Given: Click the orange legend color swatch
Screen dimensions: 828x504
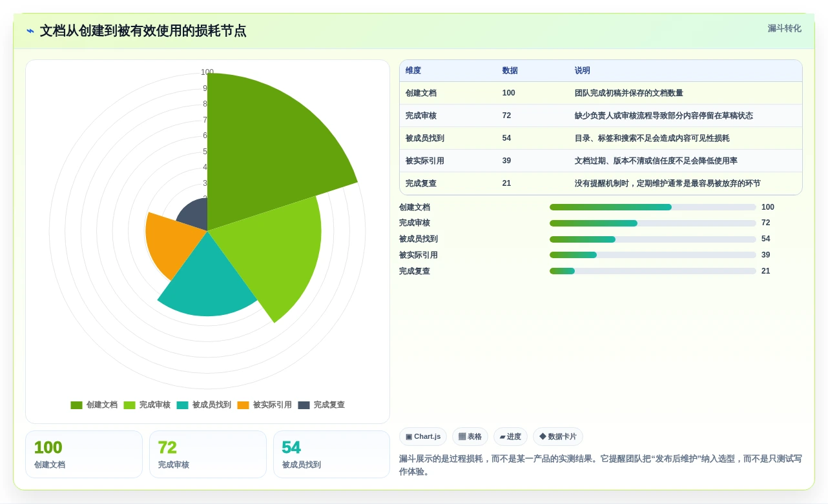Looking at the screenshot, I should 243,405.
